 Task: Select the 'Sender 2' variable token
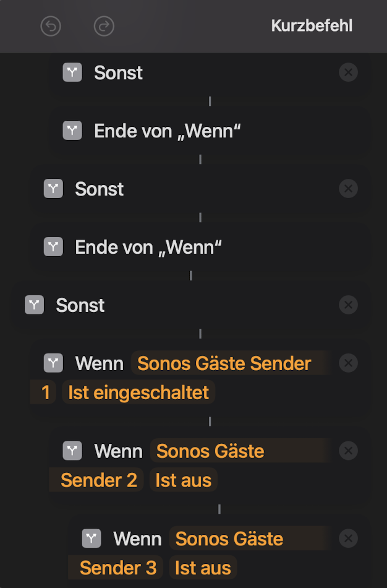coord(99,480)
